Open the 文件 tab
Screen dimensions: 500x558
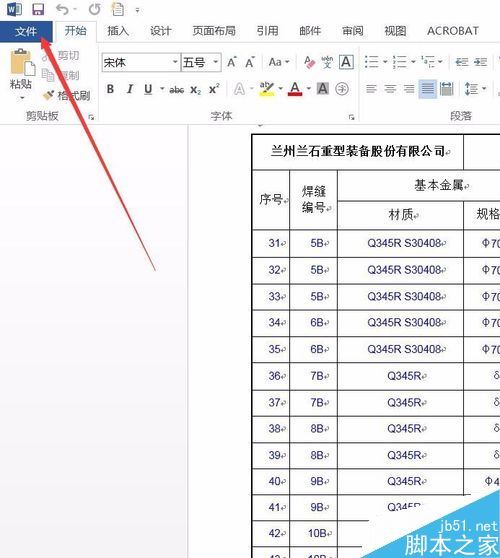(x=26, y=31)
